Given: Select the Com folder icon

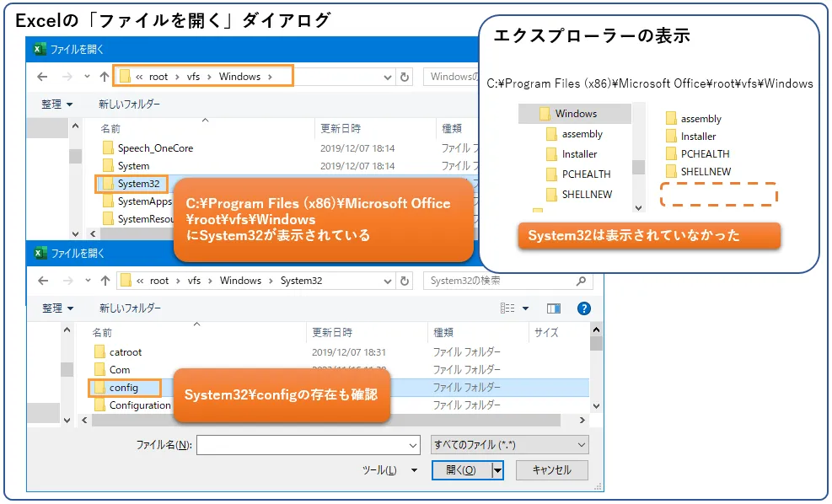Looking at the screenshot, I should (99, 369).
